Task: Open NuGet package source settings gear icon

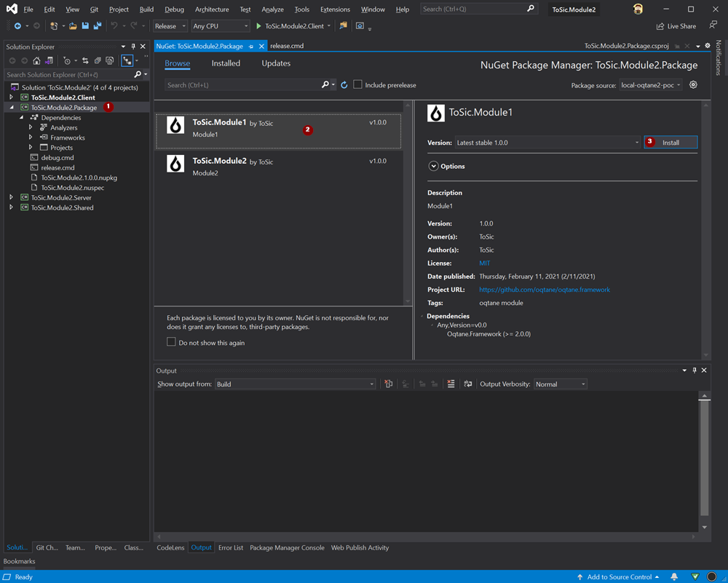Action: [x=693, y=84]
